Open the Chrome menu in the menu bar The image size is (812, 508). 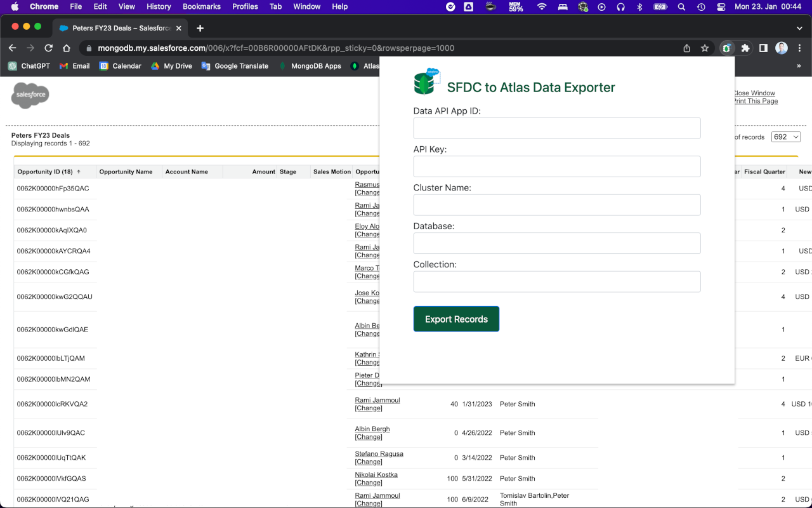(x=44, y=6)
